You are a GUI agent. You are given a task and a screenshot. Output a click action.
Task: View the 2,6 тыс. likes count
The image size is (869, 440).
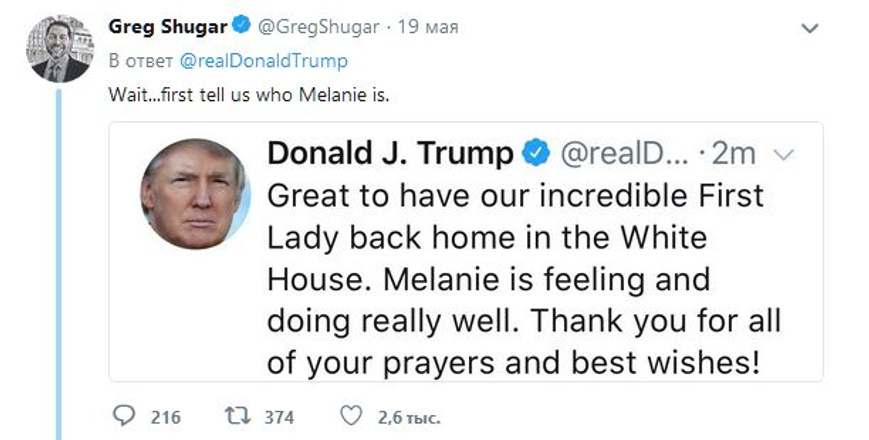(x=409, y=417)
